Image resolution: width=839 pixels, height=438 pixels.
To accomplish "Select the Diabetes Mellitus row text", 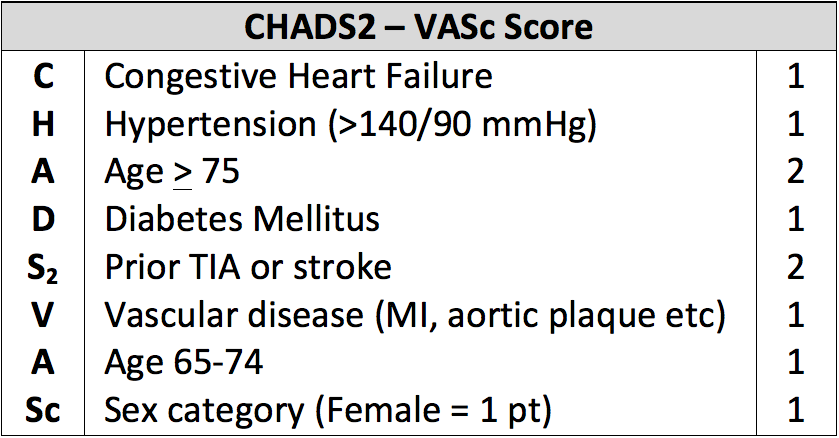I will 242,219.
